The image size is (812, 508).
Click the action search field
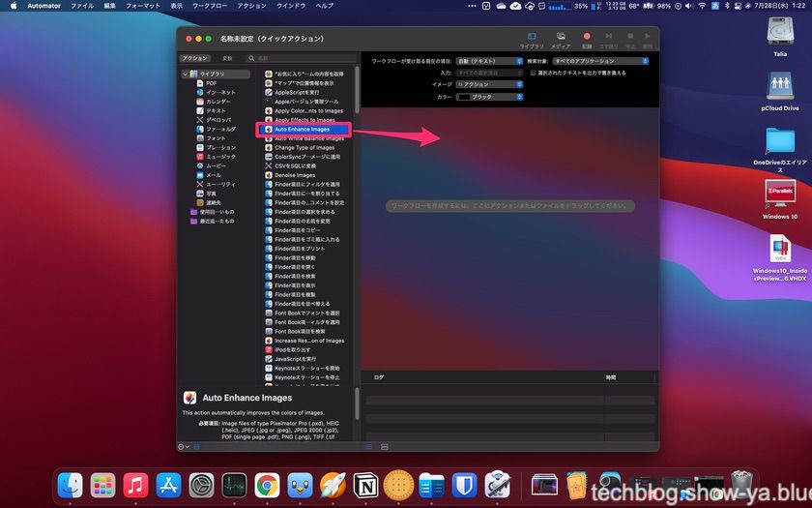(x=304, y=59)
